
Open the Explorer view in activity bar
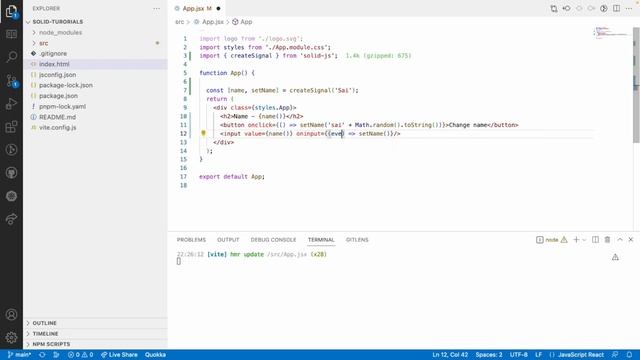coord(11,11)
